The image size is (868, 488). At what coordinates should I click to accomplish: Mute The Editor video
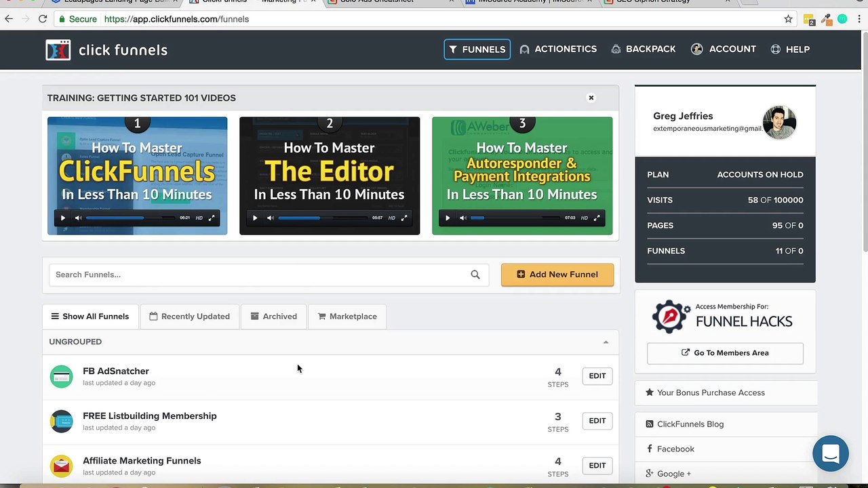click(270, 218)
